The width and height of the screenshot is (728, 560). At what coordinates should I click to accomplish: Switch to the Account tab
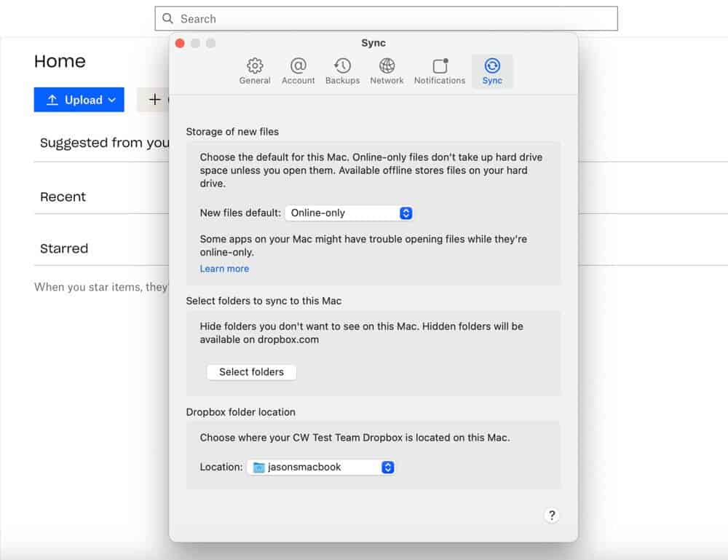click(298, 71)
